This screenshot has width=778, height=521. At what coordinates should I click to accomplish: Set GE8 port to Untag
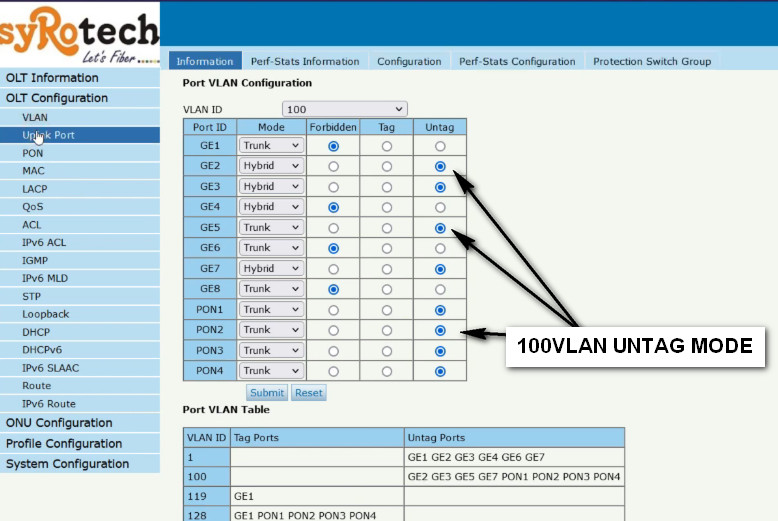tap(440, 289)
